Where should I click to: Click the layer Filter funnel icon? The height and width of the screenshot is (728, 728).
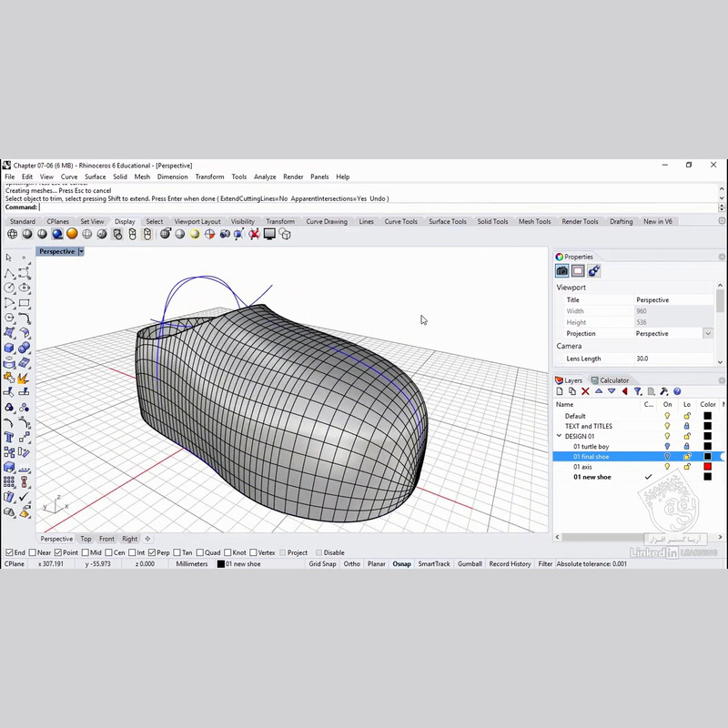(x=638, y=391)
